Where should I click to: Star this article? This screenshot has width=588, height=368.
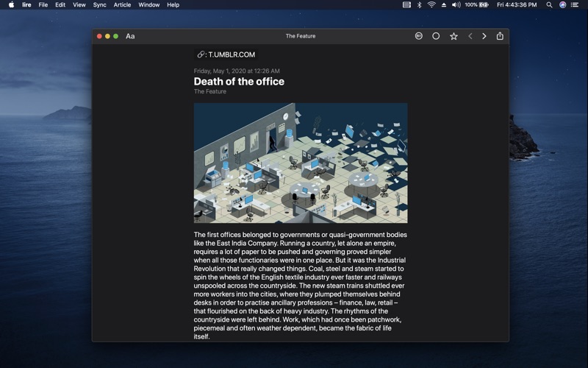pos(453,36)
